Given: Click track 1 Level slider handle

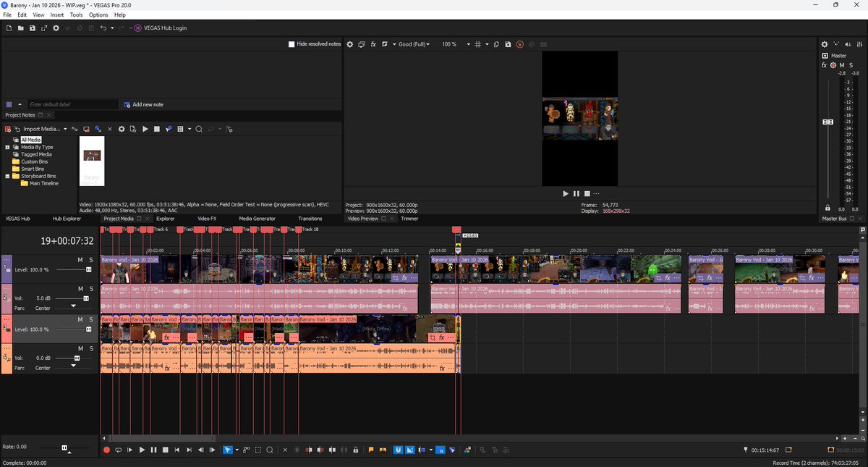Looking at the screenshot, I should (88, 269).
